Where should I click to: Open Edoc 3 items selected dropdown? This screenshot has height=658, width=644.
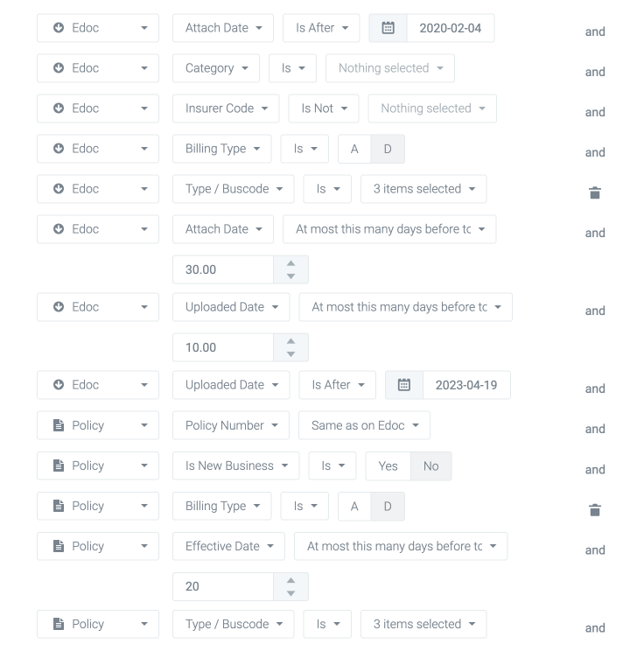coord(423,189)
